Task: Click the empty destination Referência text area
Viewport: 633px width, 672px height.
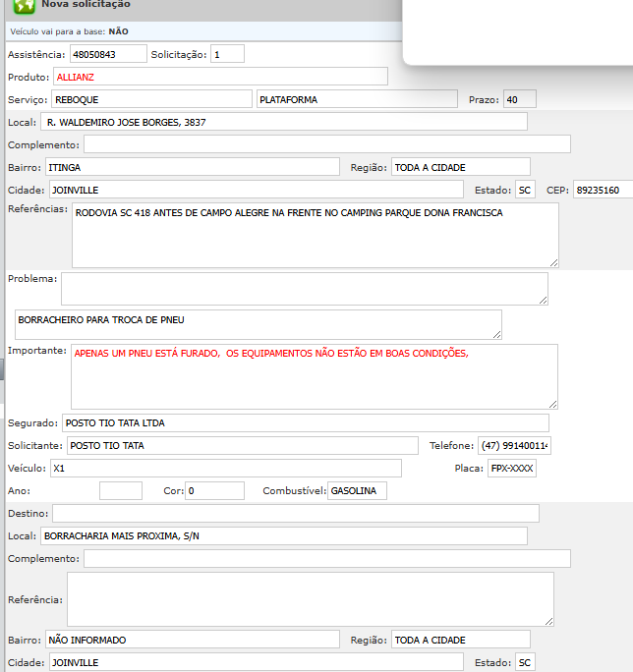Action: pos(311,599)
